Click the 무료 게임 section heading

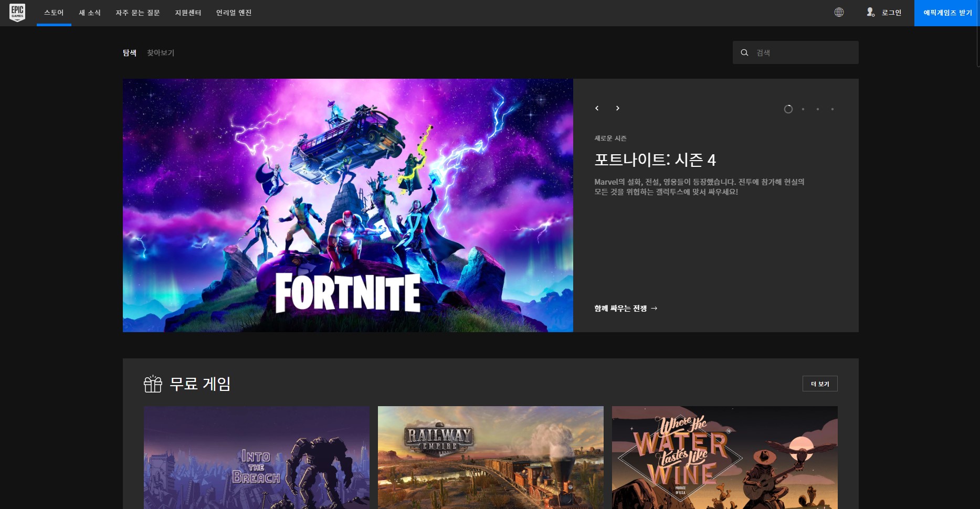pos(200,384)
